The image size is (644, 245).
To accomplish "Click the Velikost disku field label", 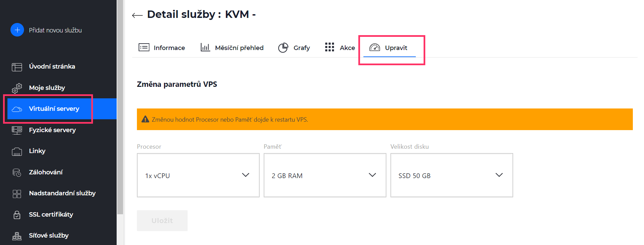I will [x=409, y=146].
